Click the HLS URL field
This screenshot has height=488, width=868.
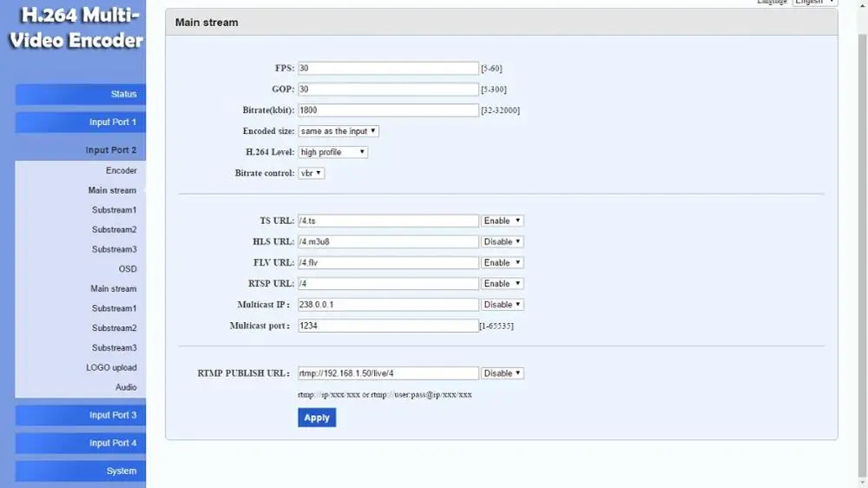[x=388, y=241]
